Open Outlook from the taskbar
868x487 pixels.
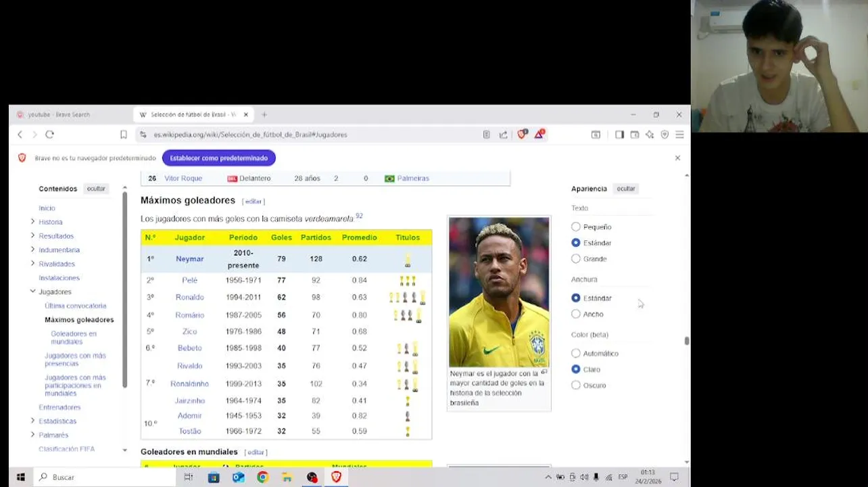coord(238,477)
